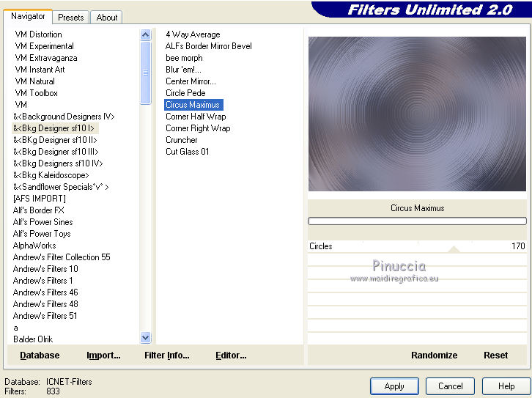532x398 pixels.
Task: Select the Navigator tab
Action: (28, 16)
